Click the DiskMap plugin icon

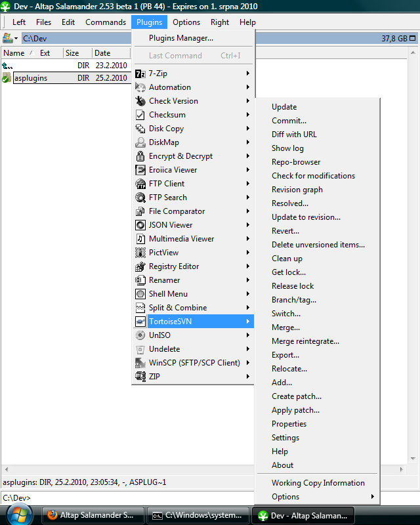140,142
